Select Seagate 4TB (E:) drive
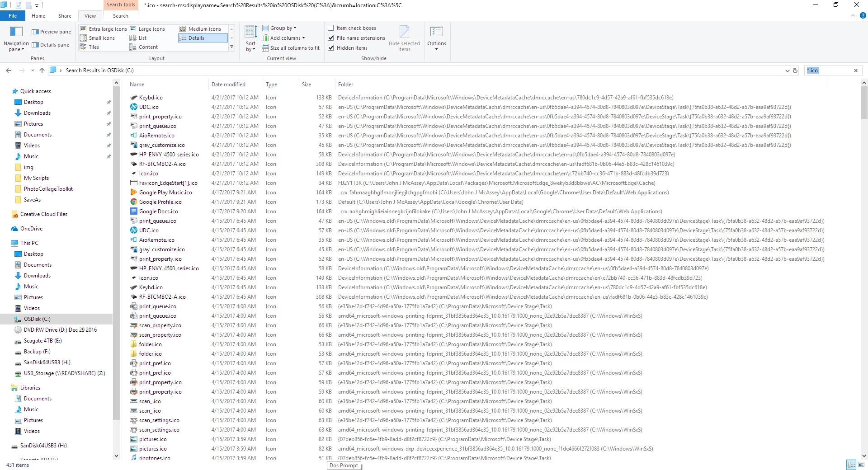The height and width of the screenshot is (470, 868). point(42,341)
